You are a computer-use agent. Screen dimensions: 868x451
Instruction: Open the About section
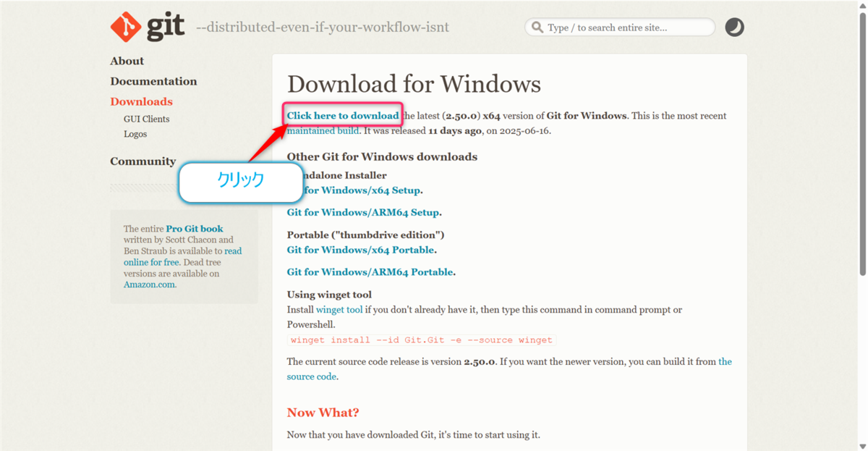click(x=127, y=61)
